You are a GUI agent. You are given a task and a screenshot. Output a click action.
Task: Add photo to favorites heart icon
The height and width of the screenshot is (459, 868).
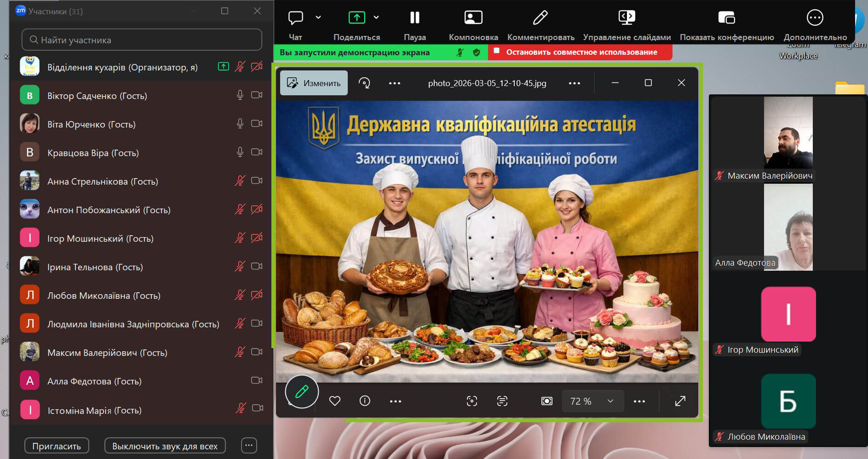[335, 401]
